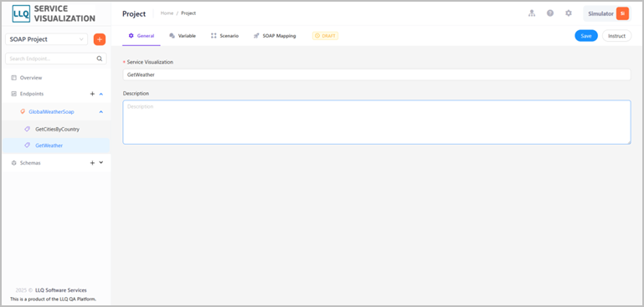The width and height of the screenshot is (644, 307).
Task: Click the tag icon beside GetWeather
Action: point(28,146)
